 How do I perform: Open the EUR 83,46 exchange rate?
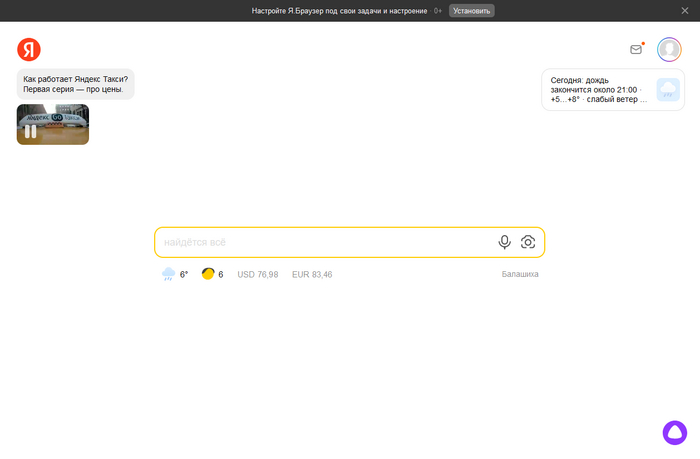(x=312, y=274)
